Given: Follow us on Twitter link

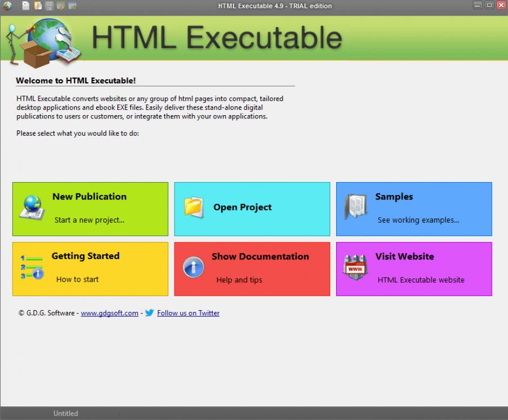Looking at the screenshot, I should tap(188, 313).
